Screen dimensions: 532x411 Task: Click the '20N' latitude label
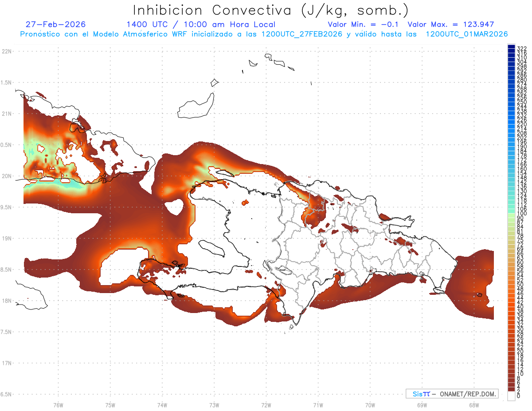click(x=7, y=176)
